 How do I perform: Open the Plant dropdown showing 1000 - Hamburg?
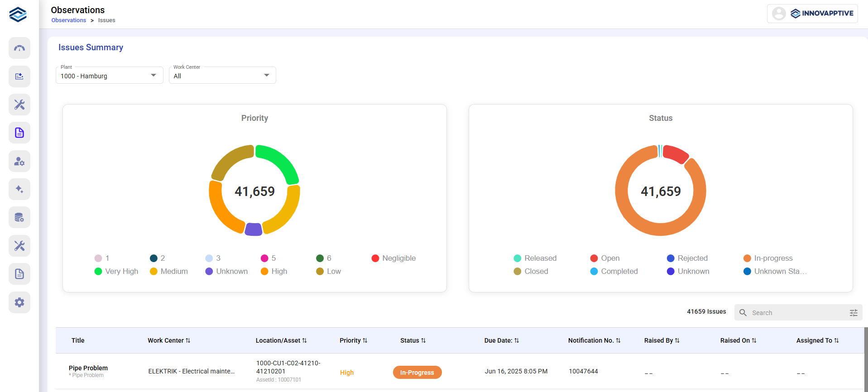pyautogui.click(x=109, y=76)
